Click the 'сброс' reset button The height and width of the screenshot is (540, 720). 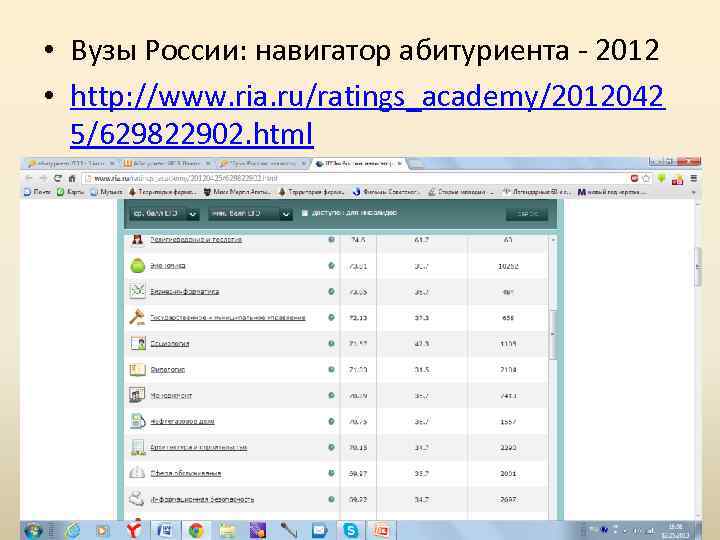527,214
